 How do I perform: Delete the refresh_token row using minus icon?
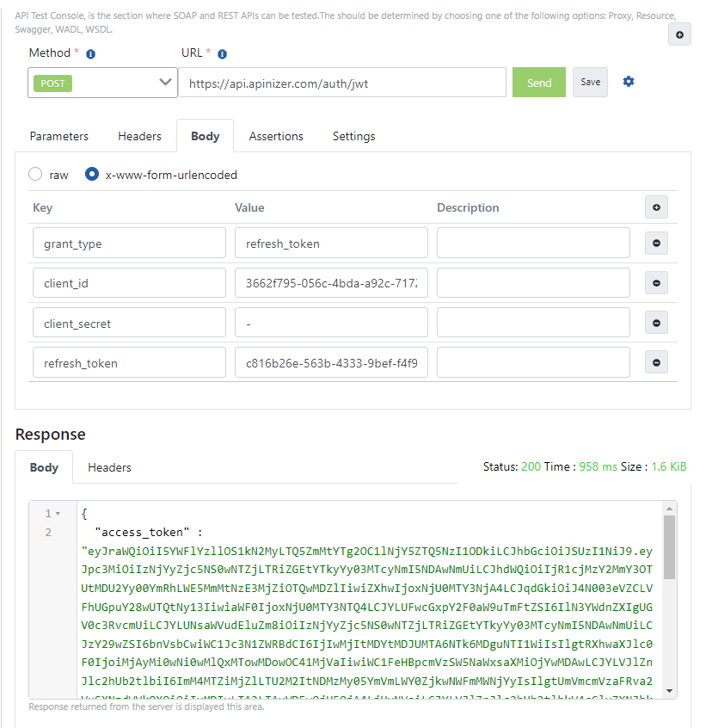pyautogui.click(x=656, y=363)
